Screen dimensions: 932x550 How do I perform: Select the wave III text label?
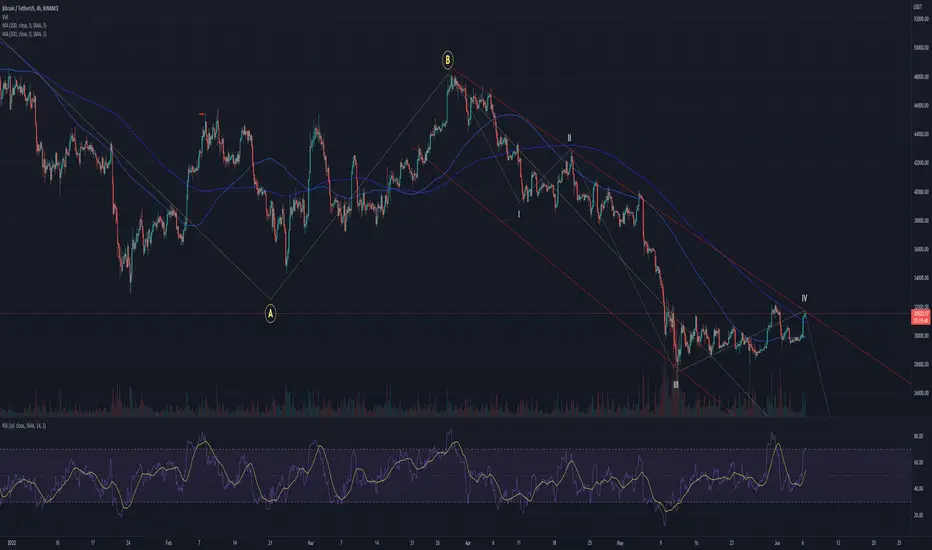pos(676,385)
